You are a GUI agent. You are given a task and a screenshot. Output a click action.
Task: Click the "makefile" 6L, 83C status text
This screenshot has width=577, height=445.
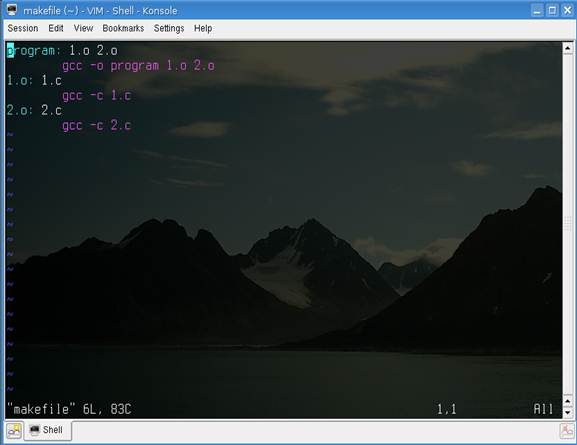click(69, 409)
